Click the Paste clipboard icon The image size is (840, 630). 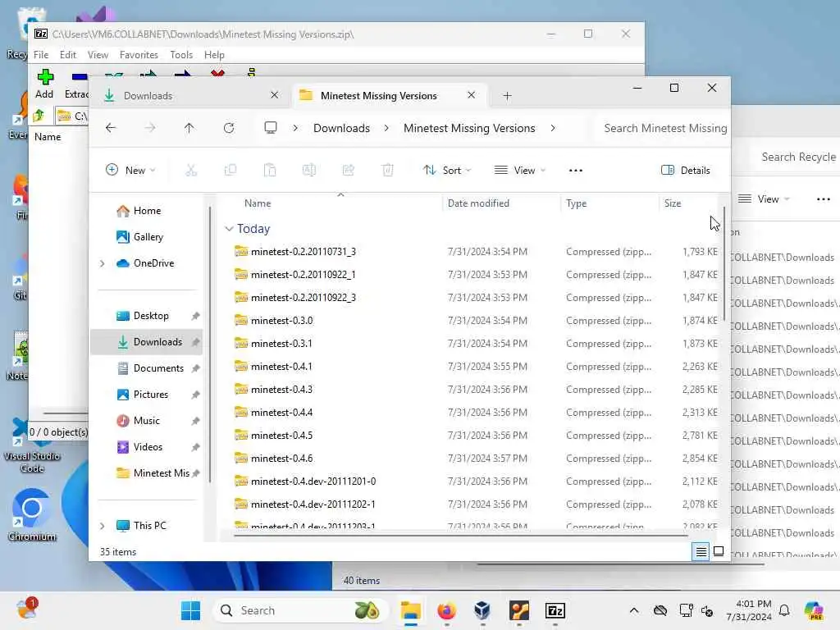pos(269,171)
